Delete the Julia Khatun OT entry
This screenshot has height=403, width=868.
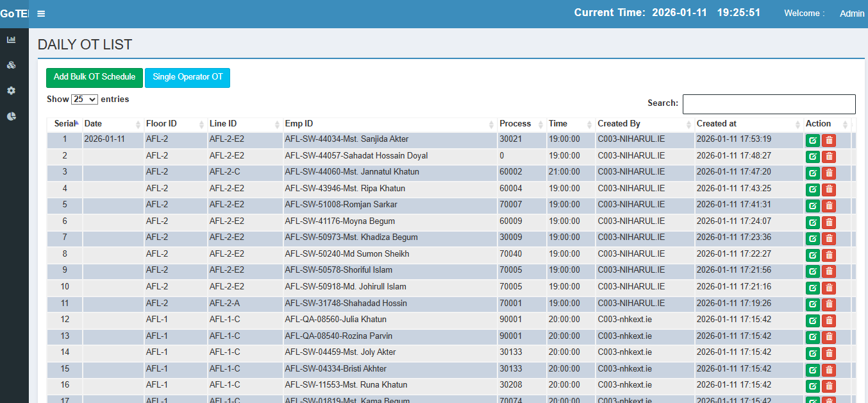(x=829, y=320)
